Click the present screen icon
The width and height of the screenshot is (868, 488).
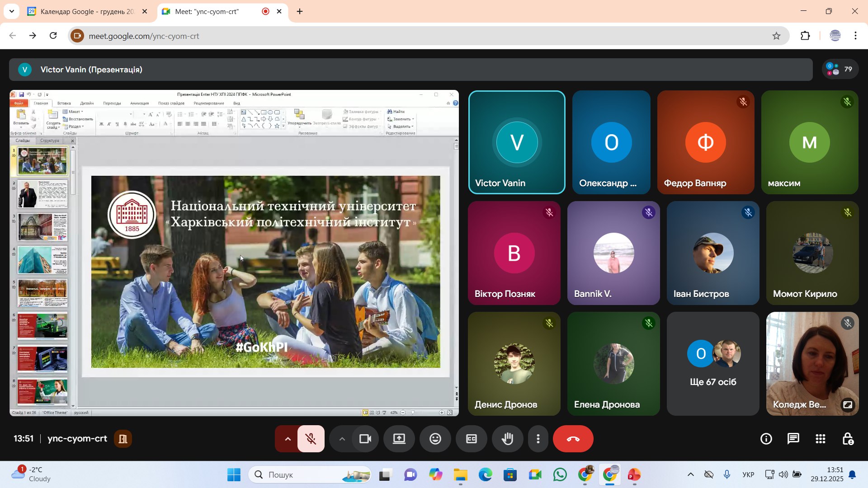399,439
